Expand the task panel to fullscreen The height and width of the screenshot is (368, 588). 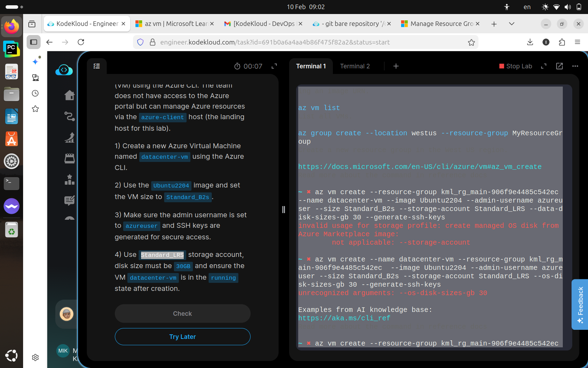point(274,66)
